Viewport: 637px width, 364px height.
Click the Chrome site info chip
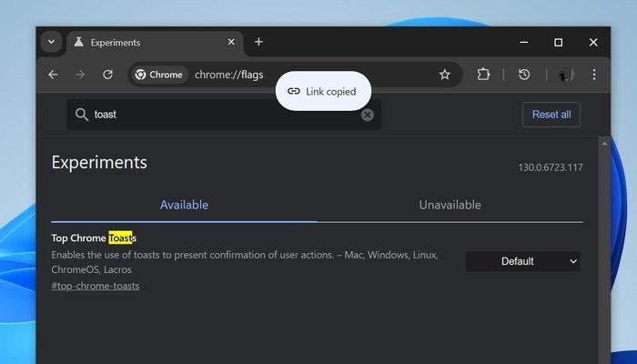159,75
